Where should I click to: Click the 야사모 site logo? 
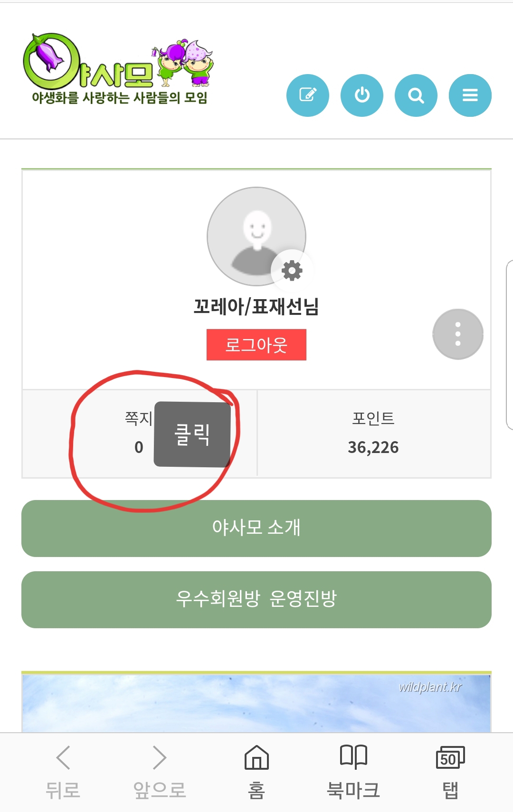click(119, 69)
